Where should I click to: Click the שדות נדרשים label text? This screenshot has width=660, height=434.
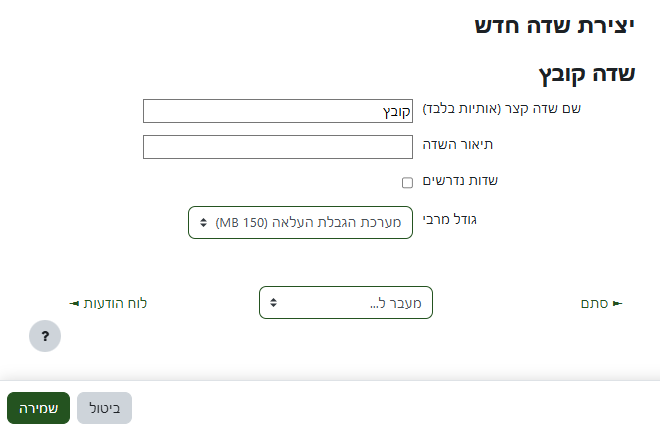(x=461, y=181)
